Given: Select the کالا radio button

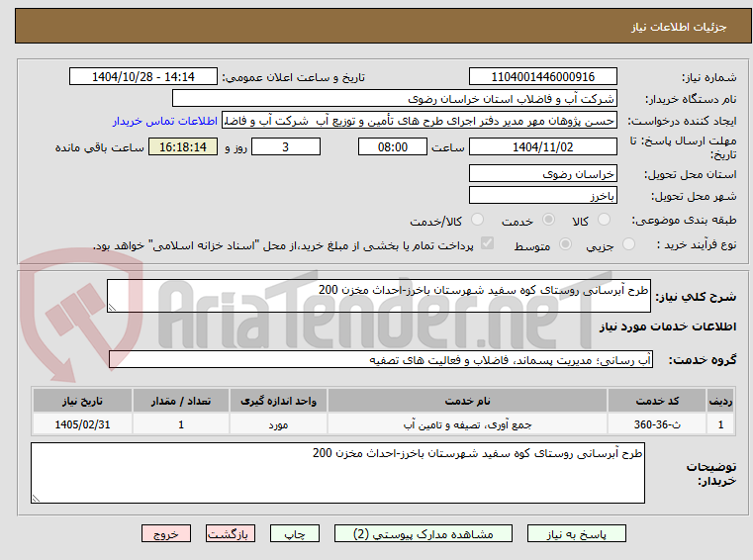Looking at the screenshot, I should click(x=604, y=220).
